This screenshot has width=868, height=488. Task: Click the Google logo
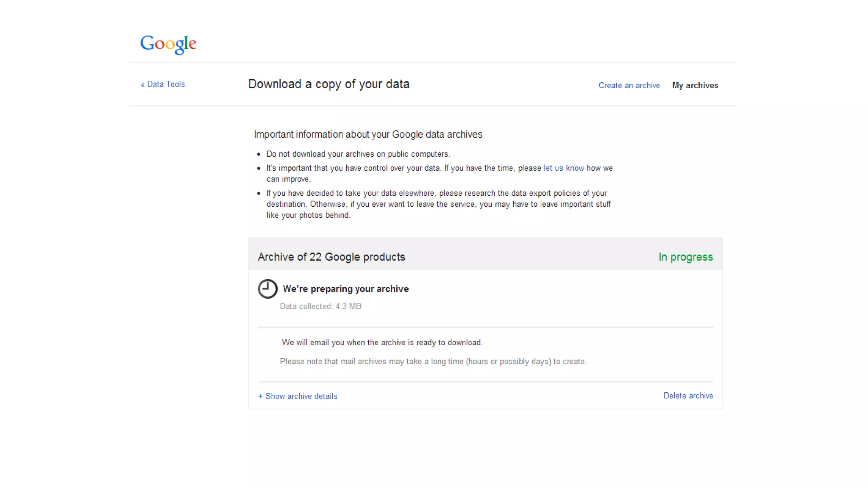point(168,44)
